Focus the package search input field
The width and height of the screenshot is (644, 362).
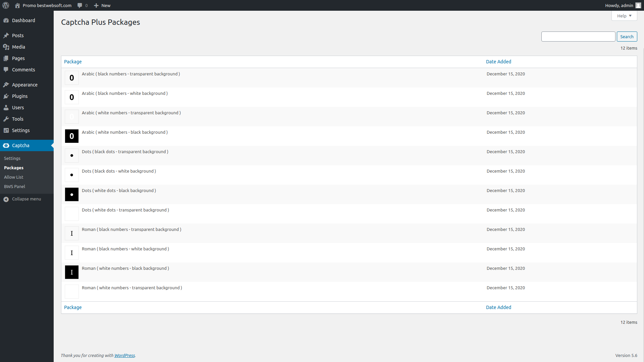[x=578, y=37]
